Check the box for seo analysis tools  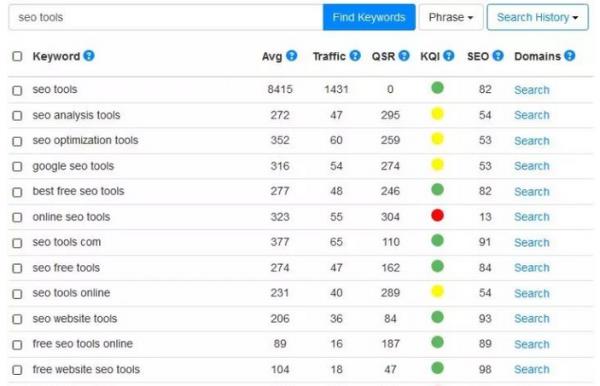(x=17, y=116)
